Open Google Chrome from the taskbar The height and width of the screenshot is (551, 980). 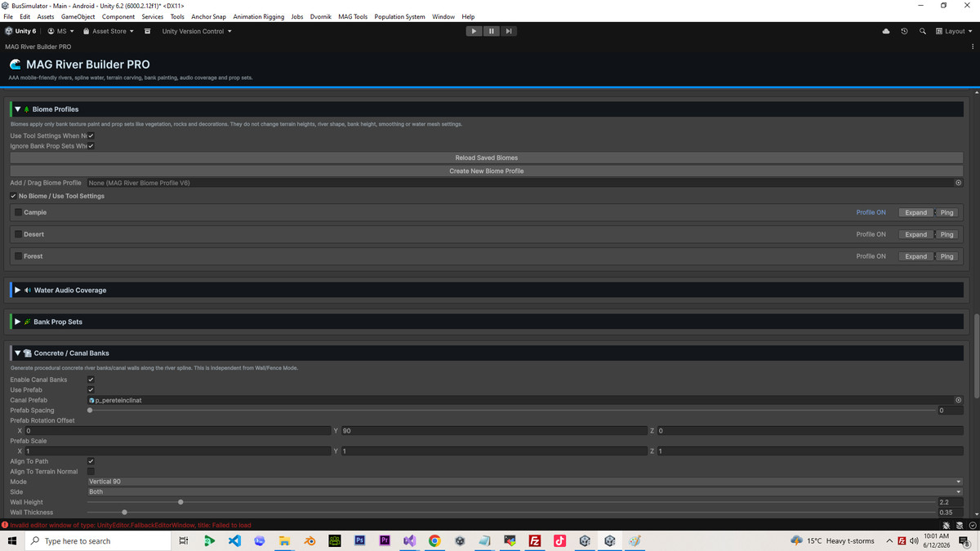pyautogui.click(x=434, y=540)
